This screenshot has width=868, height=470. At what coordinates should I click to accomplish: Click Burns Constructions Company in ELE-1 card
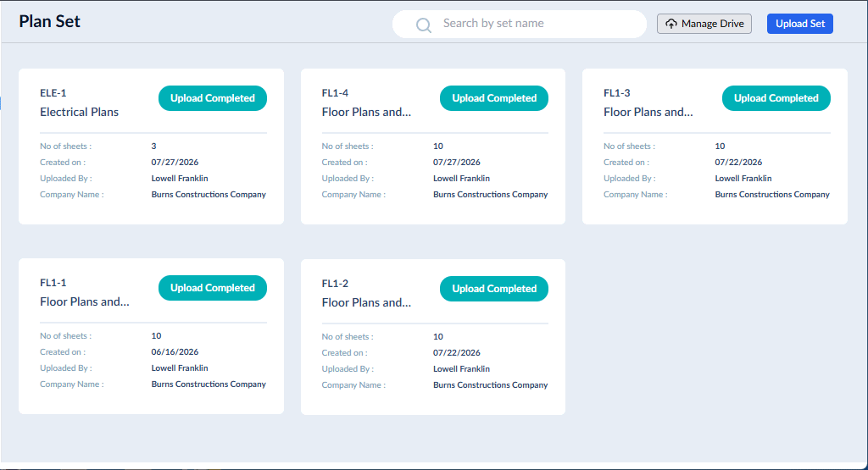[x=209, y=195]
